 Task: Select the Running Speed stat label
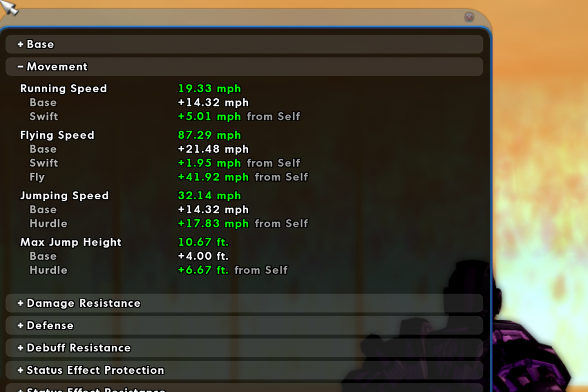(64, 89)
